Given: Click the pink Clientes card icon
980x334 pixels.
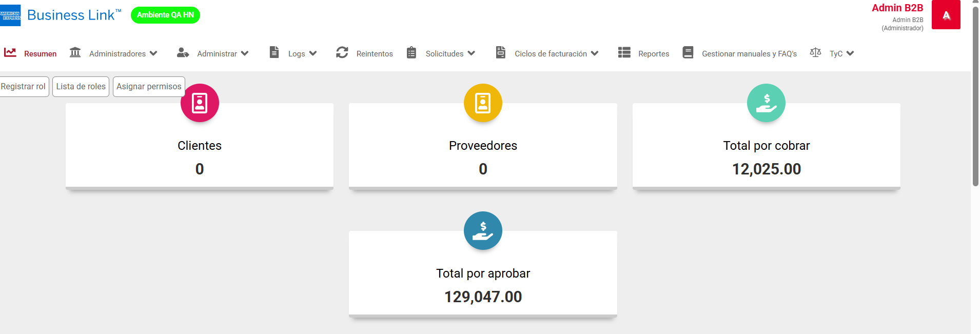Looking at the screenshot, I should coord(200,103).
